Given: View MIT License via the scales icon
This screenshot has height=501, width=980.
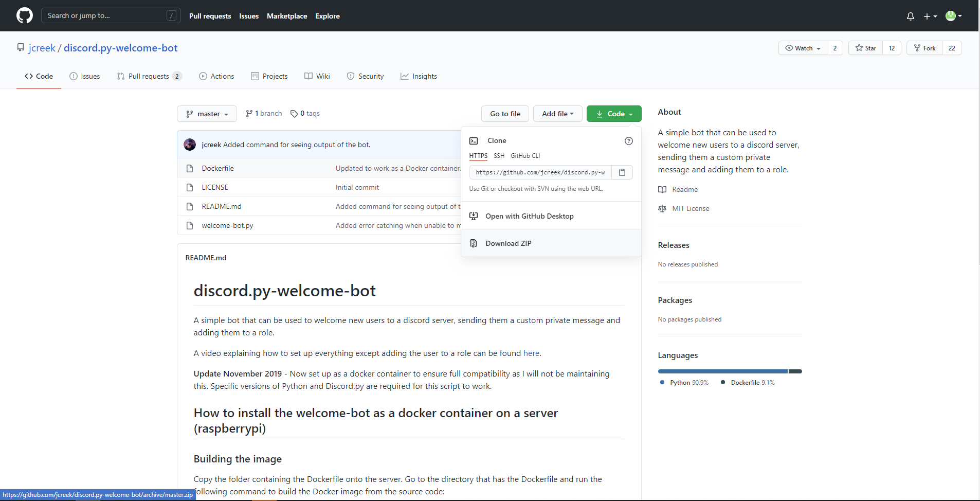Looking at the screenshot, I should pos(662,208).
